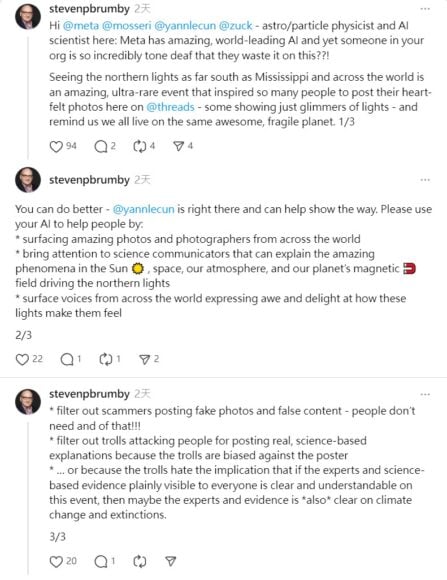Open more options menu on second post
The height and width of the screenshot is (580, 447).
click(x=425, y=180)
